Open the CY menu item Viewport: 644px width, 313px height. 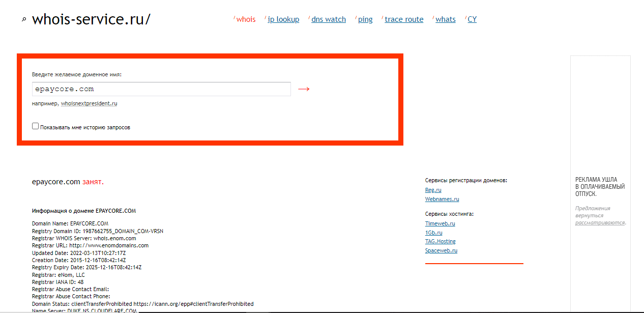(x=472, y=19)
